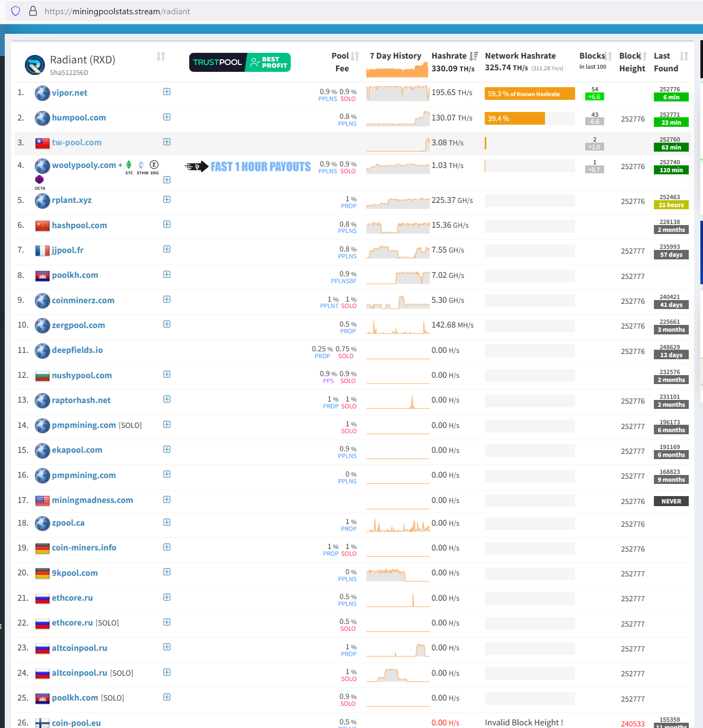Open the zergpool.com pool link
Screen dimensions: 703x728
point(78,325)
